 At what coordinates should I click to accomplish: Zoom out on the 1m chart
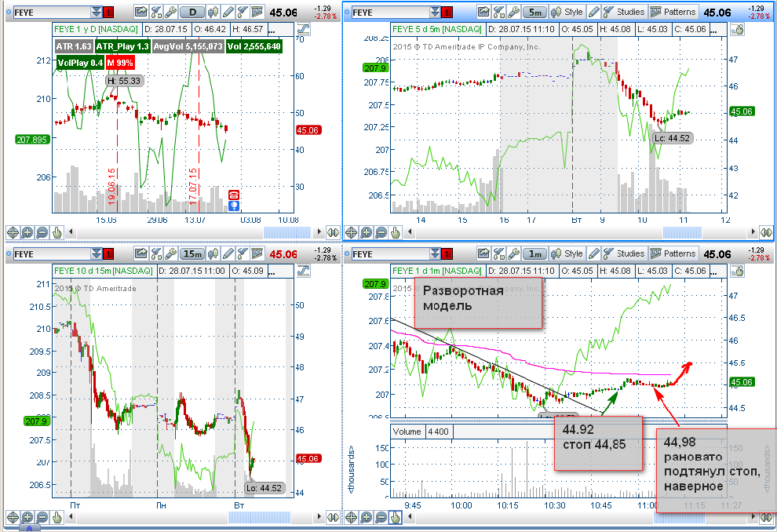coord(381,518)
